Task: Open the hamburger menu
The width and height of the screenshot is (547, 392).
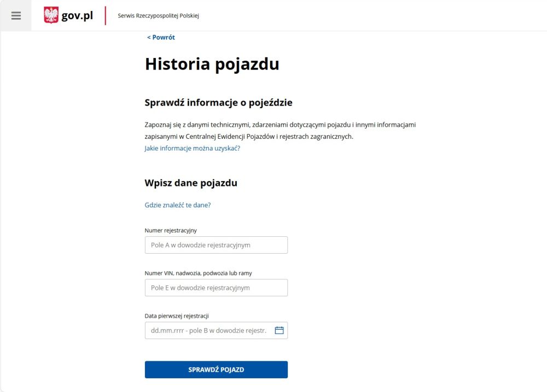Action: click(x=16, y=15)
